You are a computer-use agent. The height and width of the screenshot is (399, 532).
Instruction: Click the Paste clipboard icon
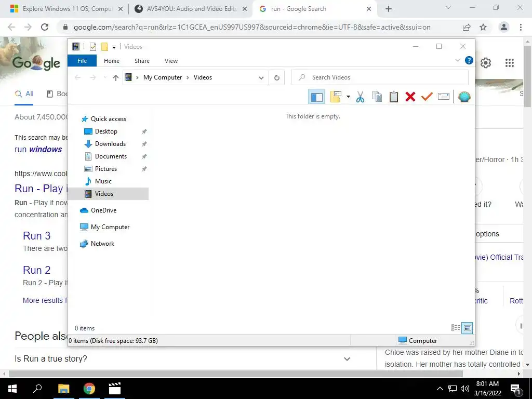394,97
